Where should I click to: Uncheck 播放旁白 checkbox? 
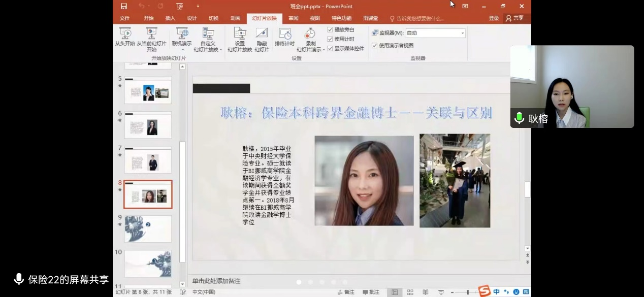click(330, 30)
